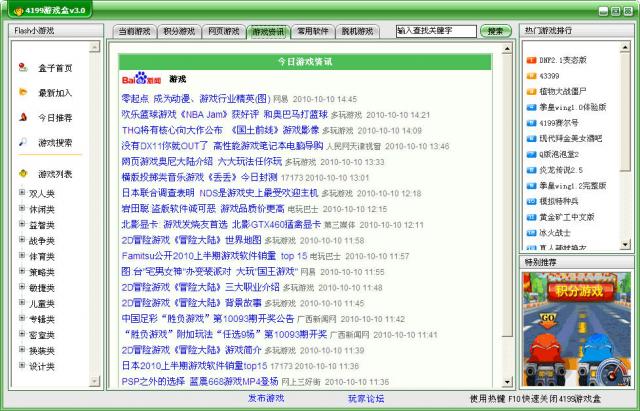Select the 游戏资讯 tab
This screenshot has height=411, width=640.
pos(268,31)
